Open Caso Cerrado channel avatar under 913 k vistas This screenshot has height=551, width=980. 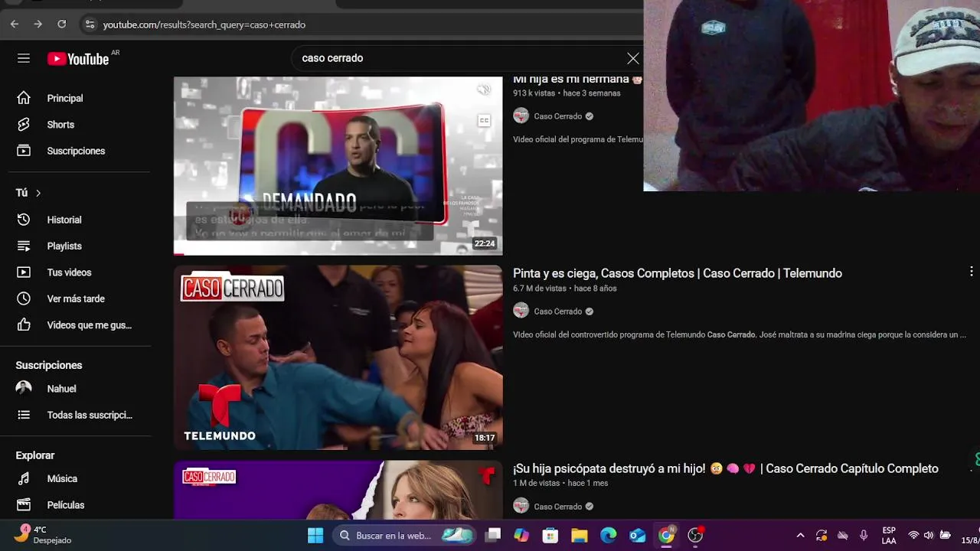click(521, 116)
